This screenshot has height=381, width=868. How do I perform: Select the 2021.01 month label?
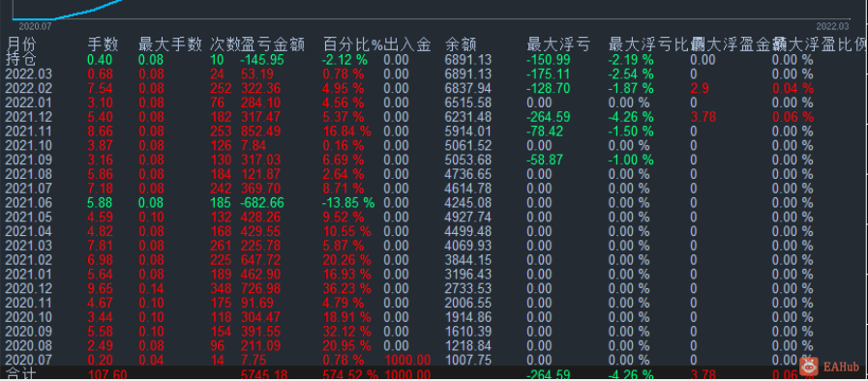coord(28,276)
